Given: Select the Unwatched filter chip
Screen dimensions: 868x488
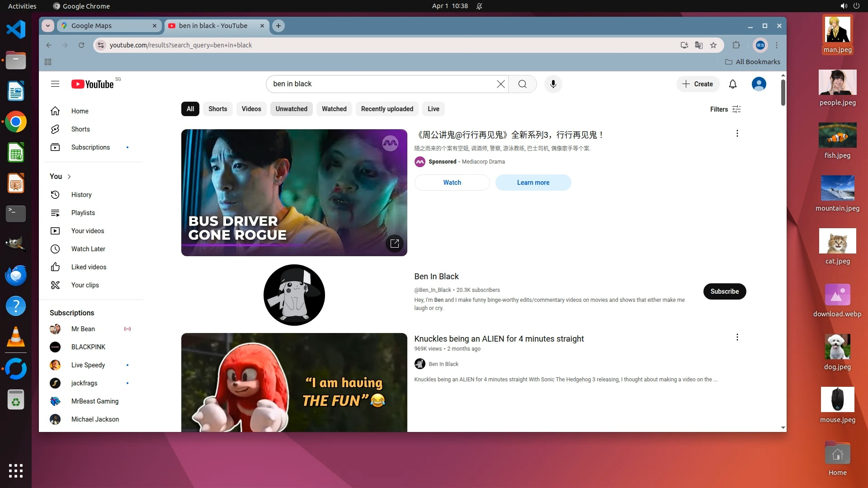Looking at the screenshot, I should coord(291,109).
